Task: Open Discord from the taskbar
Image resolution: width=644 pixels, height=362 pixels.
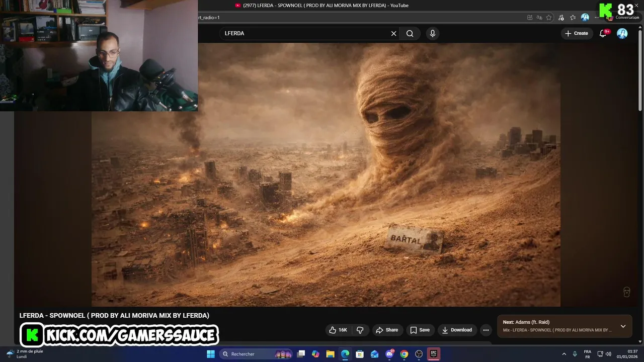Action: click(x=389, y=354)
